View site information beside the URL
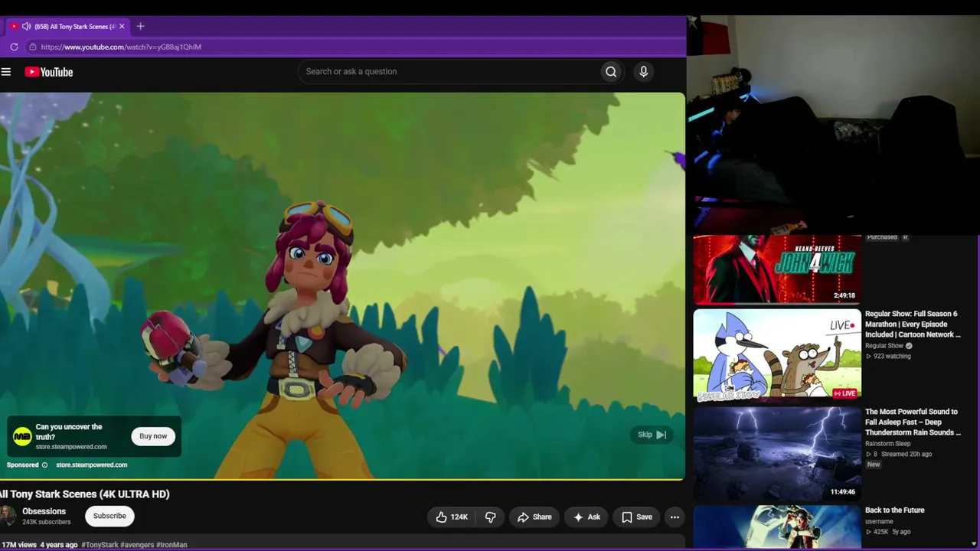Image resolution: width=980 pixels, height=551 pixels. coord(32,47)
